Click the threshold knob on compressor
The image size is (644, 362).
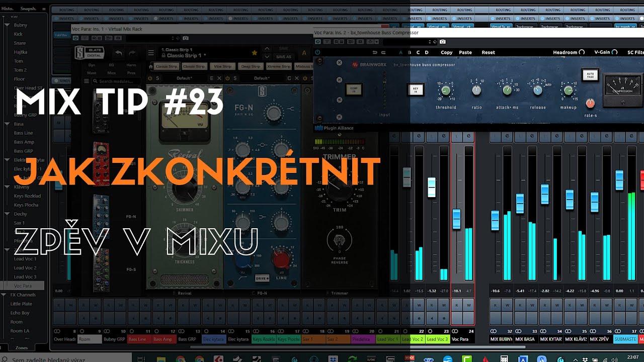[445, 91]
